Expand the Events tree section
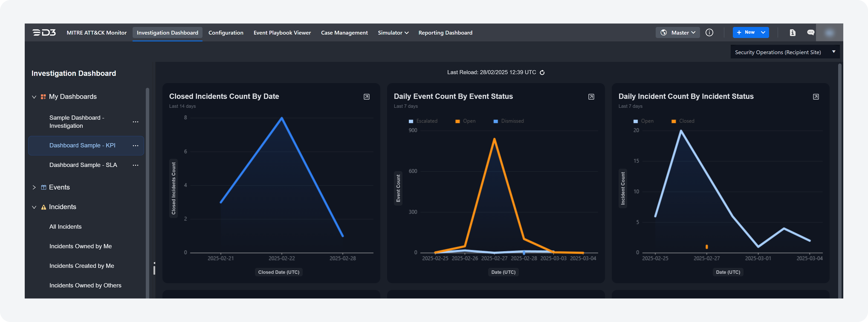The width and height of the screenshot is (868, 322). pyautogui.click(x=34, y=187)
